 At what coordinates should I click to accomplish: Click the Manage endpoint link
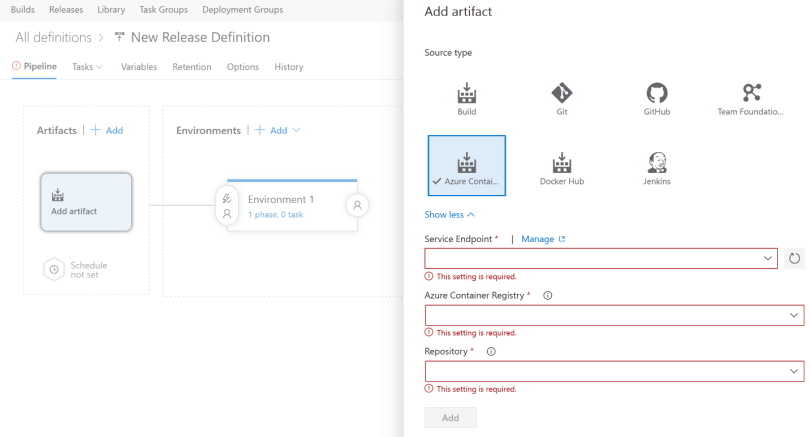tap(543, 239)
